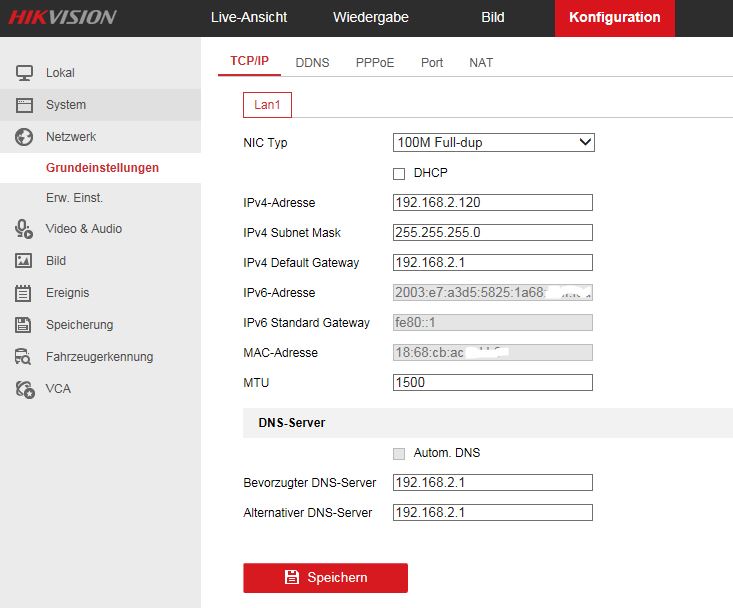Click the Video & Audio microphone icon
Viewport: 733px width, 608px height.
click(25, 228)
